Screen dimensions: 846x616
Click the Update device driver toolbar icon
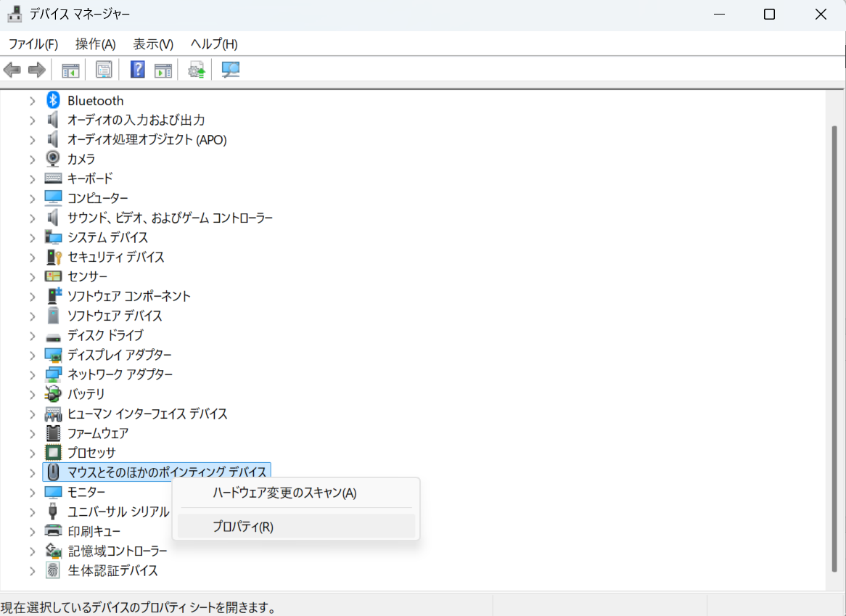pos(196,70)
